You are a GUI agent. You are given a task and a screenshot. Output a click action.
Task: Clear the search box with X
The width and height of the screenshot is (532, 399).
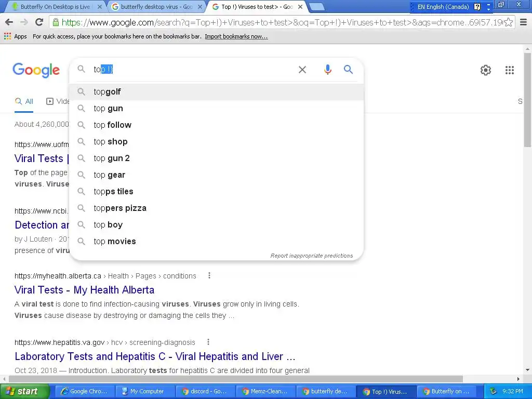tap(302, 70)
